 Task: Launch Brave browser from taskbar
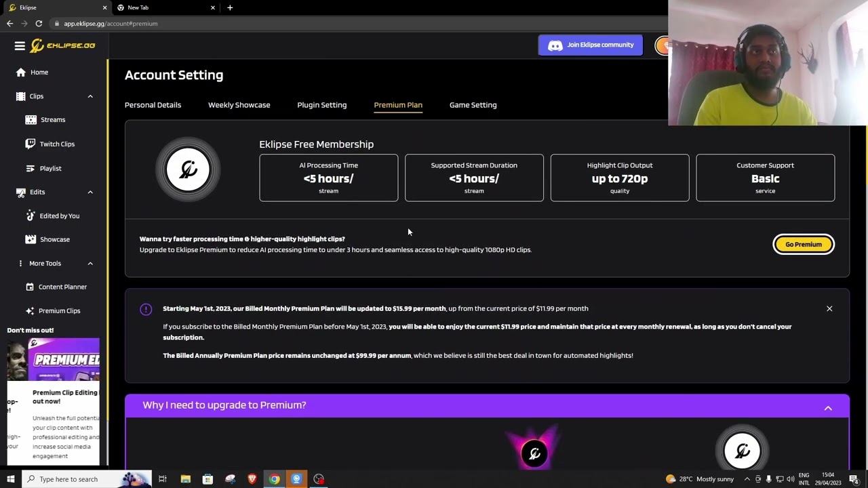coord(252,479)
